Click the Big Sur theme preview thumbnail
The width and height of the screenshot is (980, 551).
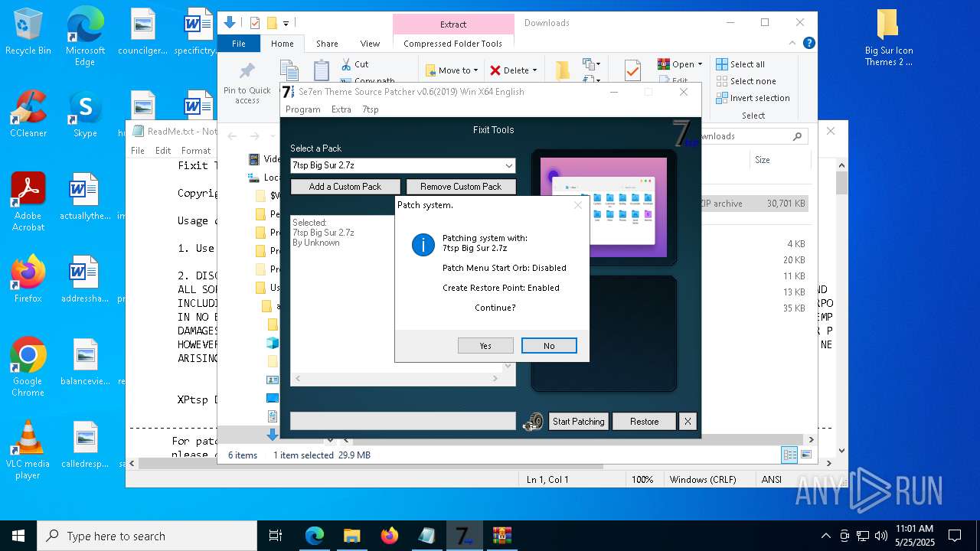[603, 207]
